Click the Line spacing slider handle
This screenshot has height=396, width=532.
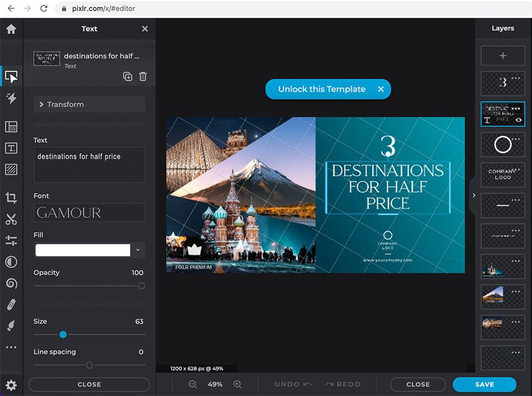[x=89, y=365]
